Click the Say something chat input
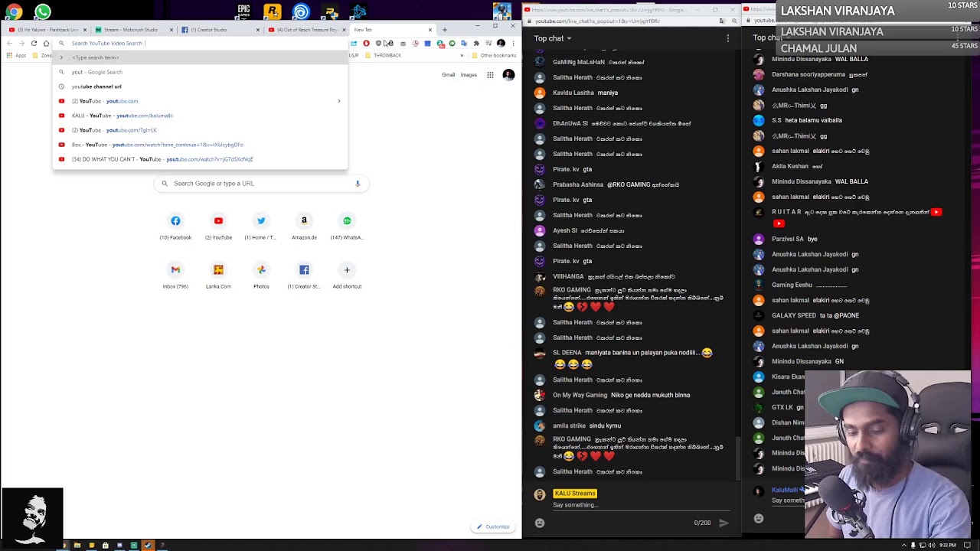Image resolution: width=980 pixels, height=551 pixels. coord(640,505)
